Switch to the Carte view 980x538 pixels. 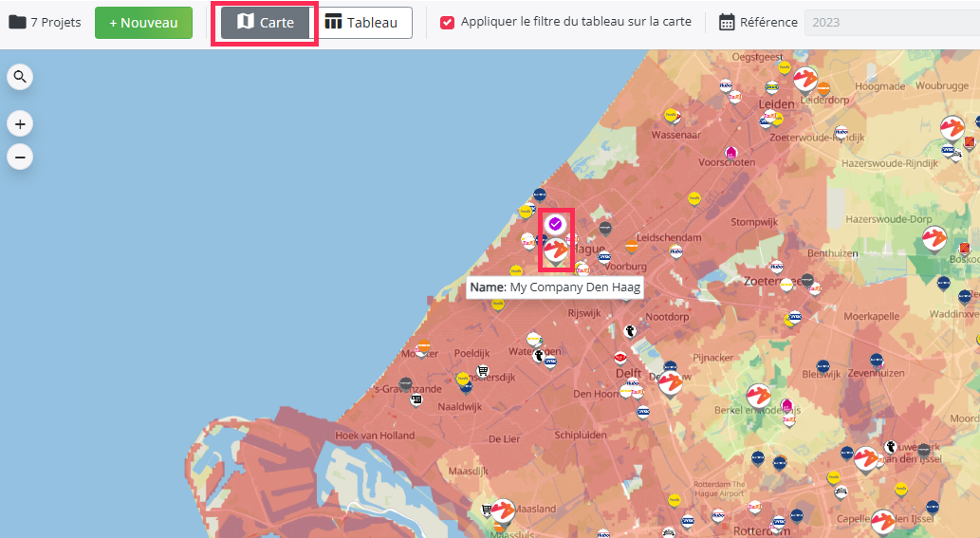tap(266, 23)
